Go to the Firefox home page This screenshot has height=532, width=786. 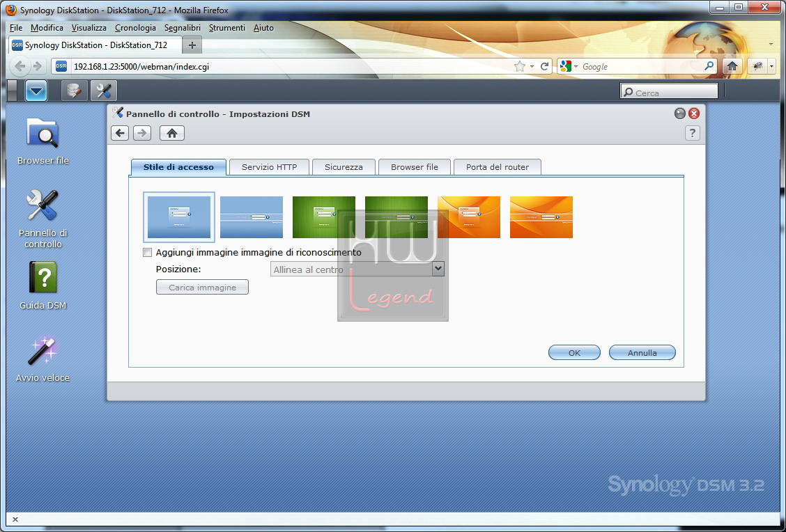[x=732, y=66]
